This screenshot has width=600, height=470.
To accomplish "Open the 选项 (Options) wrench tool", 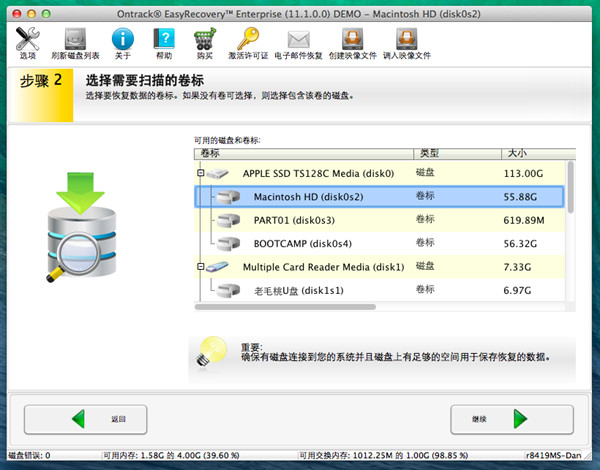I will coord(27,41).
